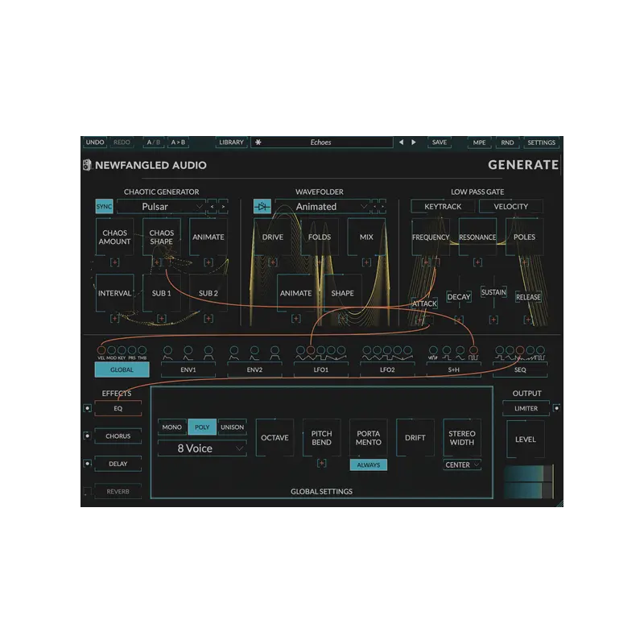This screenshot has height=644, width=644.
Task: Click the MOD modulation source circle
Action: pyautogui.click(x=111, y=350)
